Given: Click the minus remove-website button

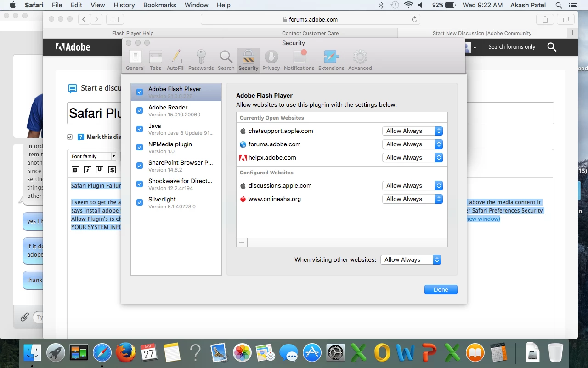Looking at the screenshot, I should [242, 242].
